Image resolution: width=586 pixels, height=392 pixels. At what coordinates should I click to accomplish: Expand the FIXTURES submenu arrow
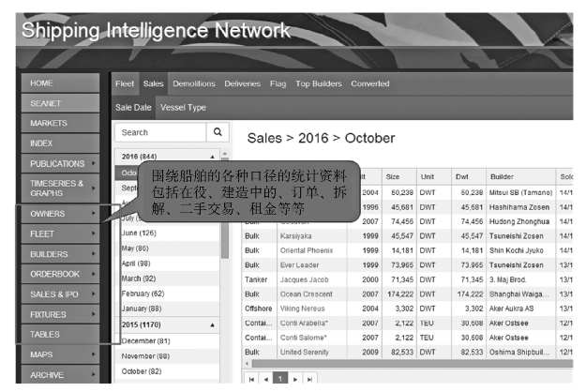(x=94, y=314)
